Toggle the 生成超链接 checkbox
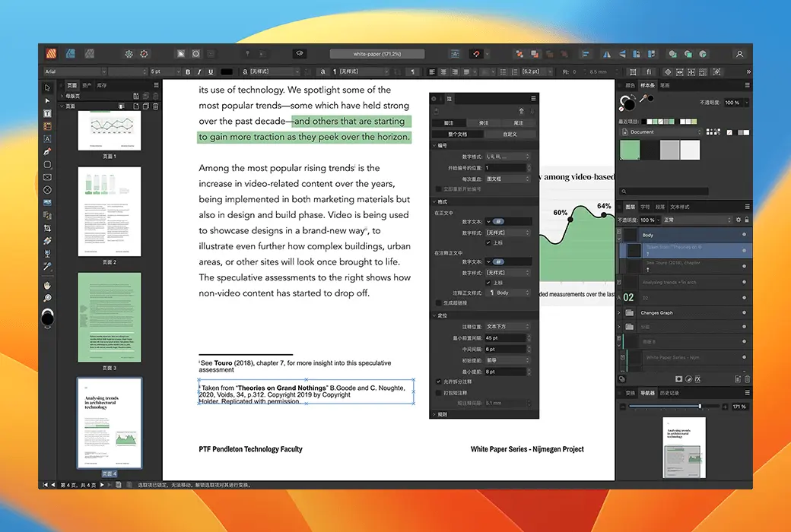Screen dimensions: 791x532 click(438, 302)
